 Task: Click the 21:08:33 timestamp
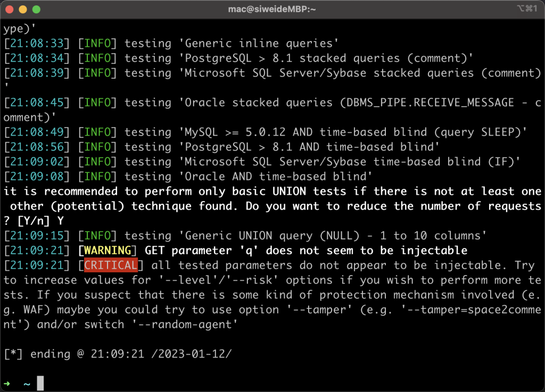click(x=37, y=44)
